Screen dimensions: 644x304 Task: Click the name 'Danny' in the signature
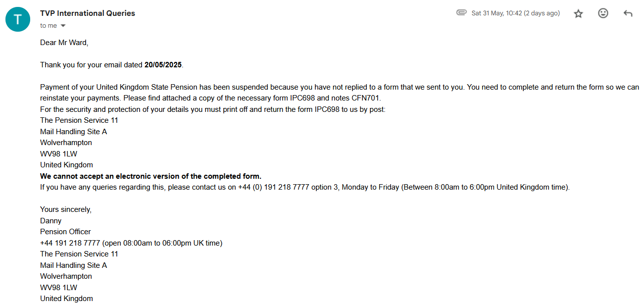pyautogui.click(x=50, y=221)
